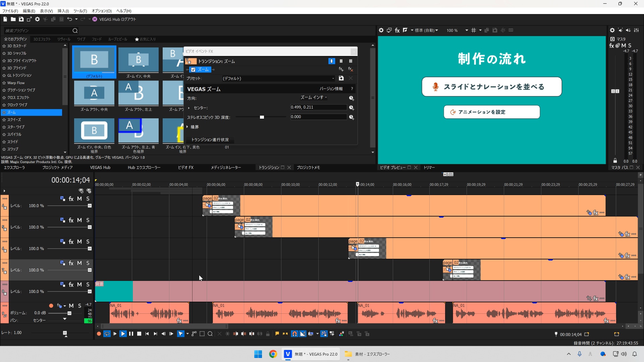Viewport: 644px width, 362px height.
Task: Select the Zoom magnifier edit tool
Action: coord(210,334)
